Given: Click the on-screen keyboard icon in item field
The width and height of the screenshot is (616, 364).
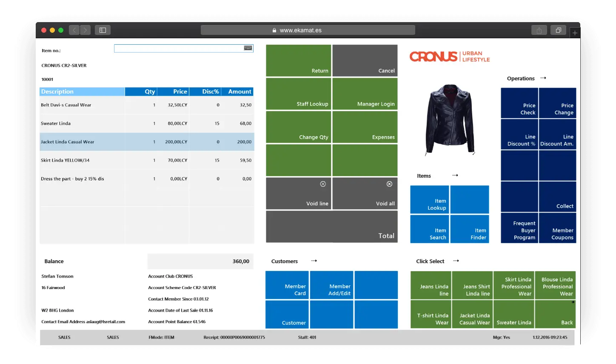Looking at the screenshot, I should tap(248, 48).
